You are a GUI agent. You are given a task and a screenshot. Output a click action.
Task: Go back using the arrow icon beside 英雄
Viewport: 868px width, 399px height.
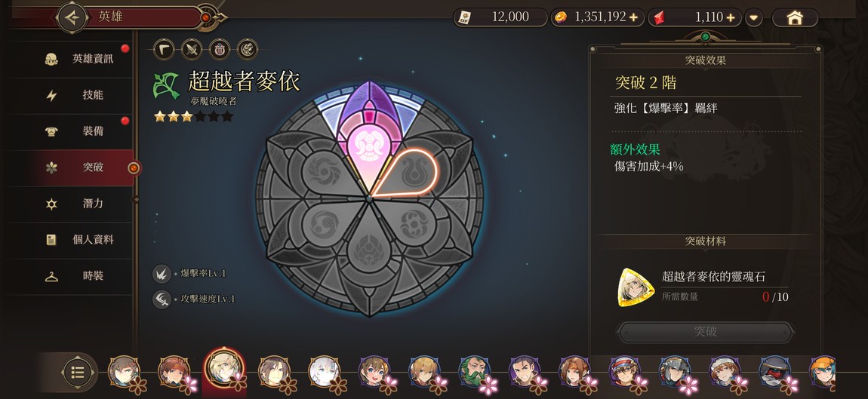[x=72, y=17]
